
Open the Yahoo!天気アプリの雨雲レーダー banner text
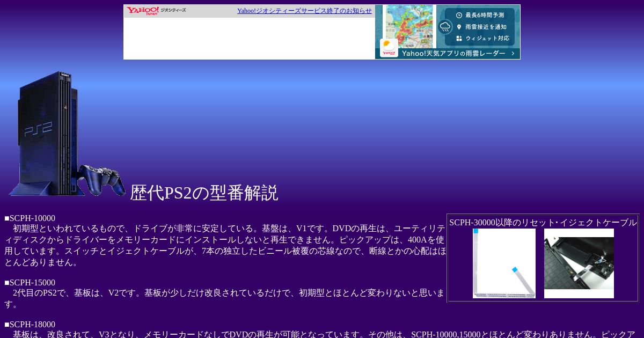click(453, 54)
